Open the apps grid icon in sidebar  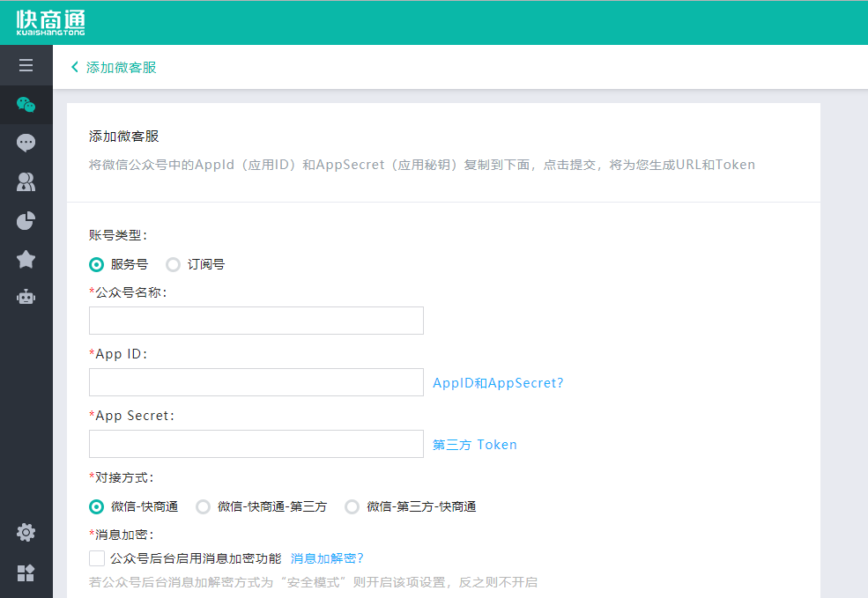point(26,573)
